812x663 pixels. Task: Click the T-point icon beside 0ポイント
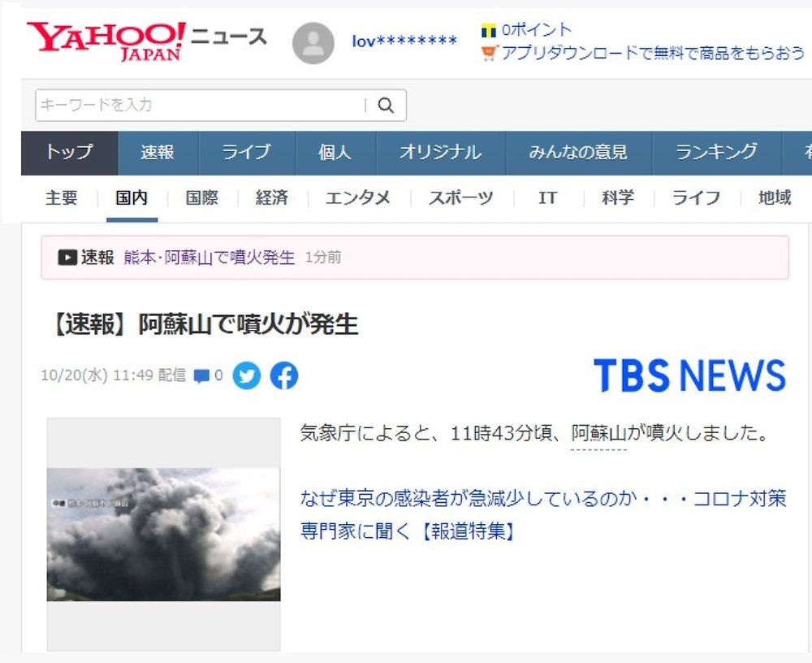tap(488, 31)
